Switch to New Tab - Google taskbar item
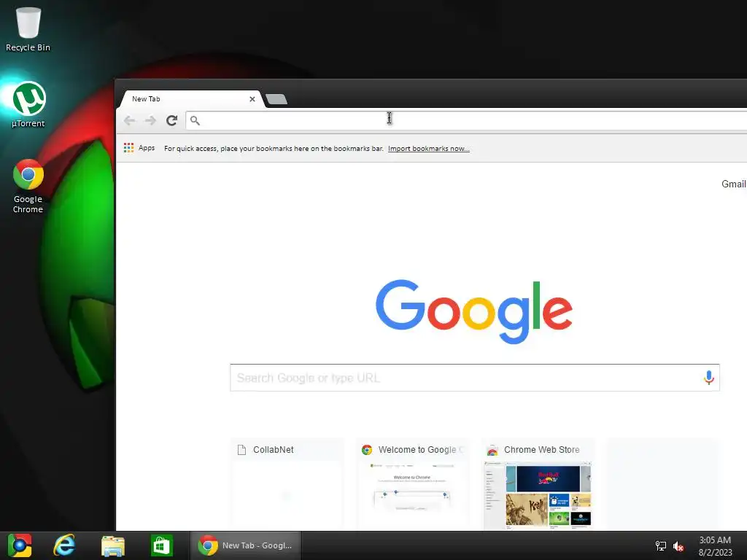 tap(246, 545)
